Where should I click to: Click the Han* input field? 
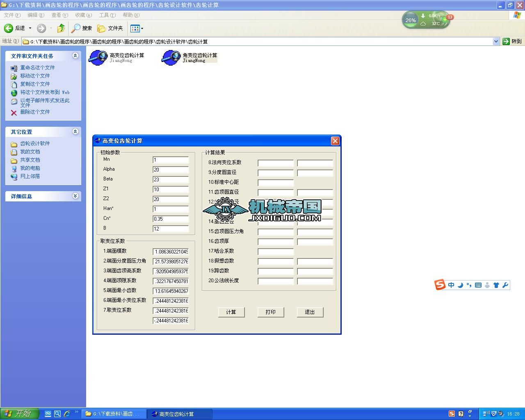coord(171,209)
